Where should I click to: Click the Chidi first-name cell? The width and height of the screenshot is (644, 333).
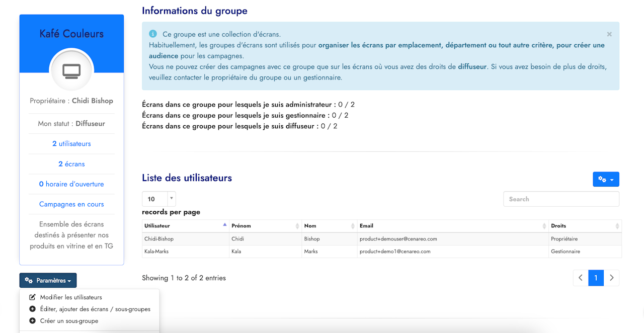(265, 239)
